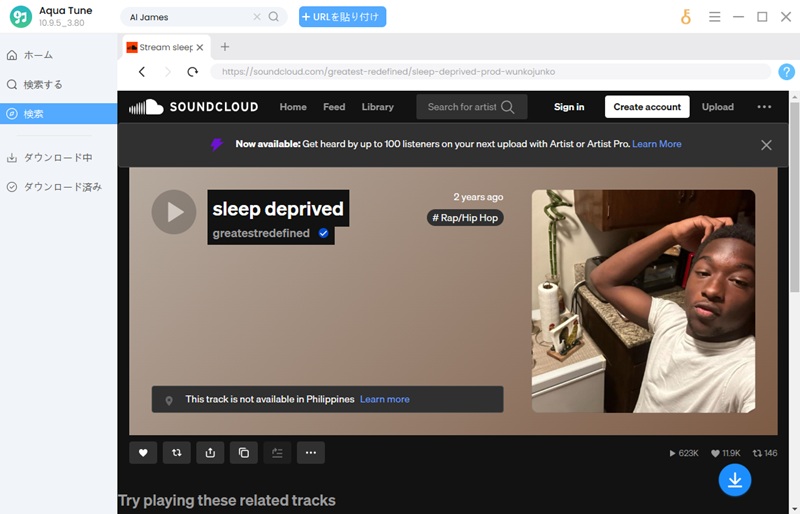
Task: Open SoundCloud Feed link
Action: tap(334, 107)
